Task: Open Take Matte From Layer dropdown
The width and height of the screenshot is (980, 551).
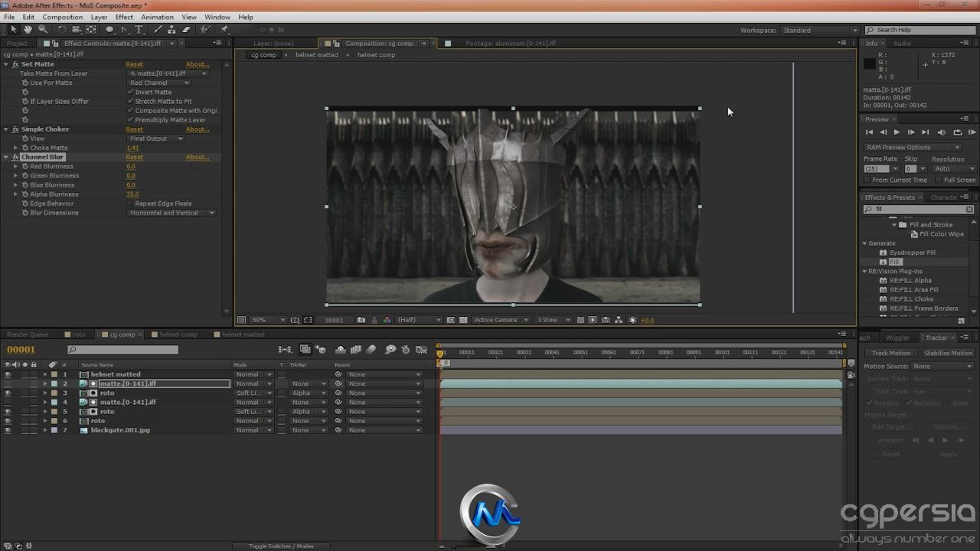Action: (168, 73)
